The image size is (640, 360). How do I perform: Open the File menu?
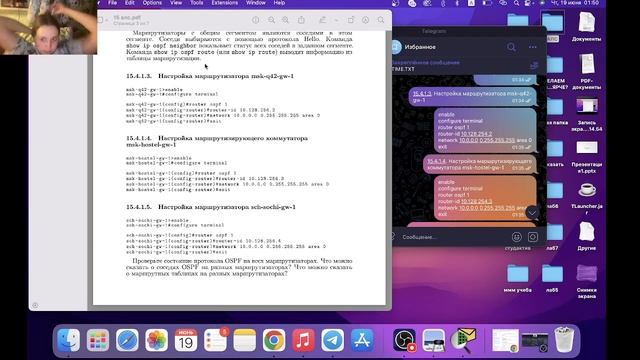point(112,3)
